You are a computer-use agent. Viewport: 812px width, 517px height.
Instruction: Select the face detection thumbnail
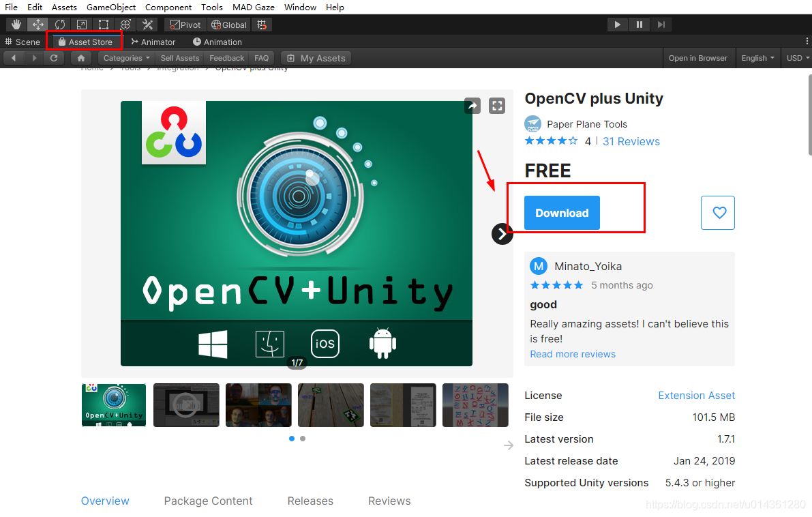[258, 405]
